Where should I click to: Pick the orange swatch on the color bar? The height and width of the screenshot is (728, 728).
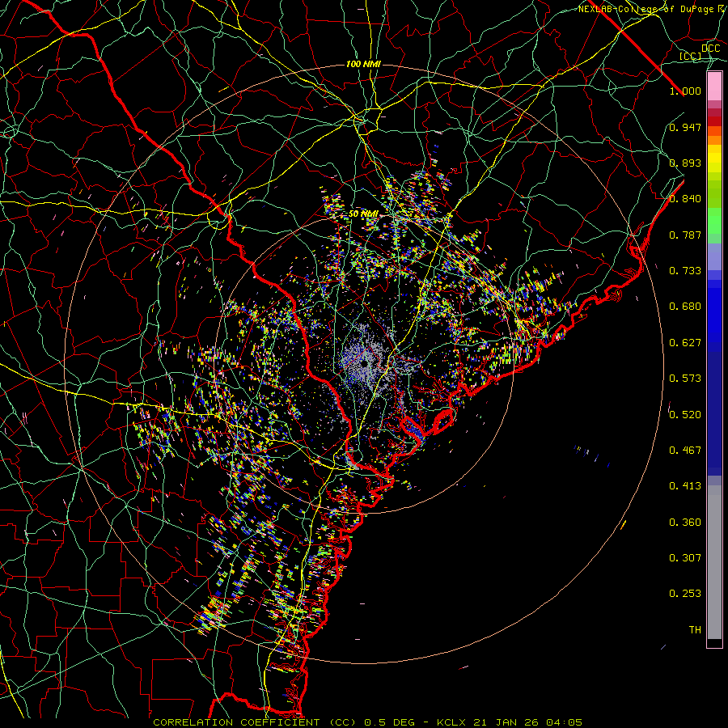[x=714, y=140]
